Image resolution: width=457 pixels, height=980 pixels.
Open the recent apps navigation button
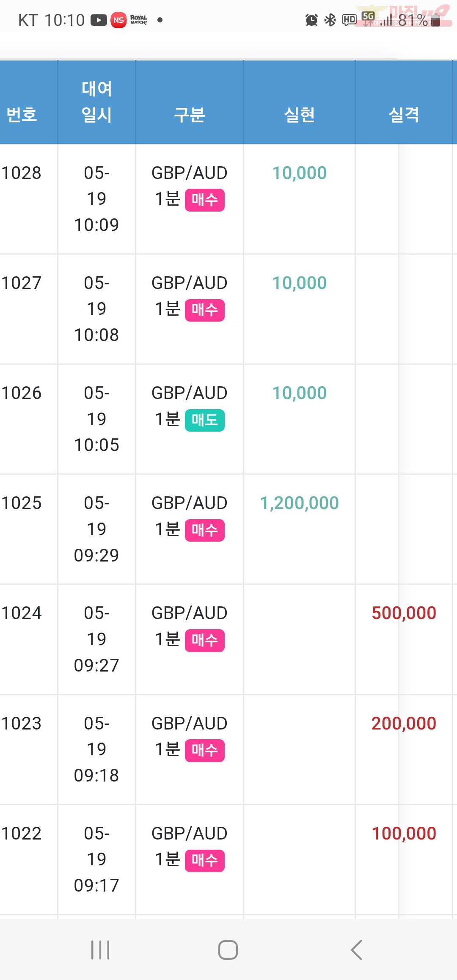point(100,950)
